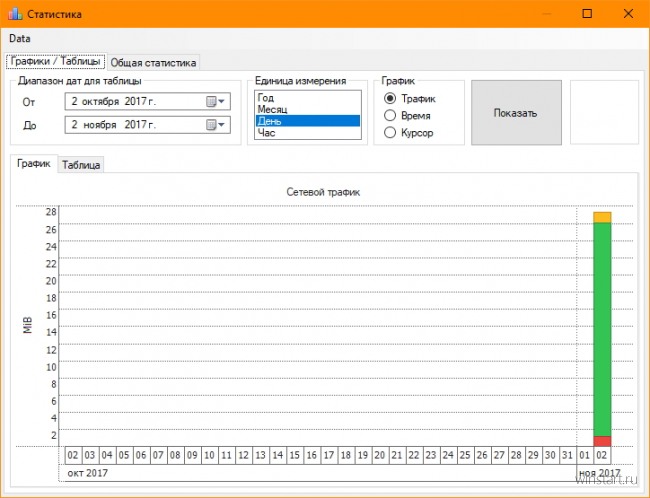This screenshot has height=498, width=650.
Task: Click day 02 under ноя 2017
Action: (x=601, y=455)
